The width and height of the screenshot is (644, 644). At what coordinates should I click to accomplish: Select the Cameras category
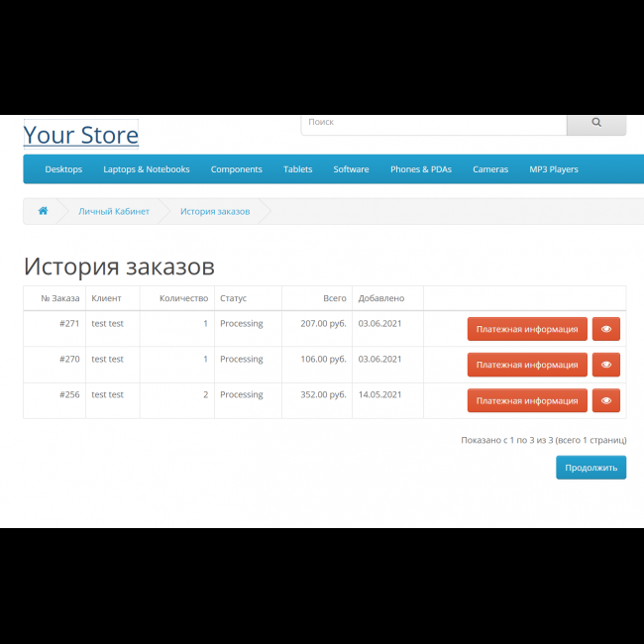click(489, 169)
